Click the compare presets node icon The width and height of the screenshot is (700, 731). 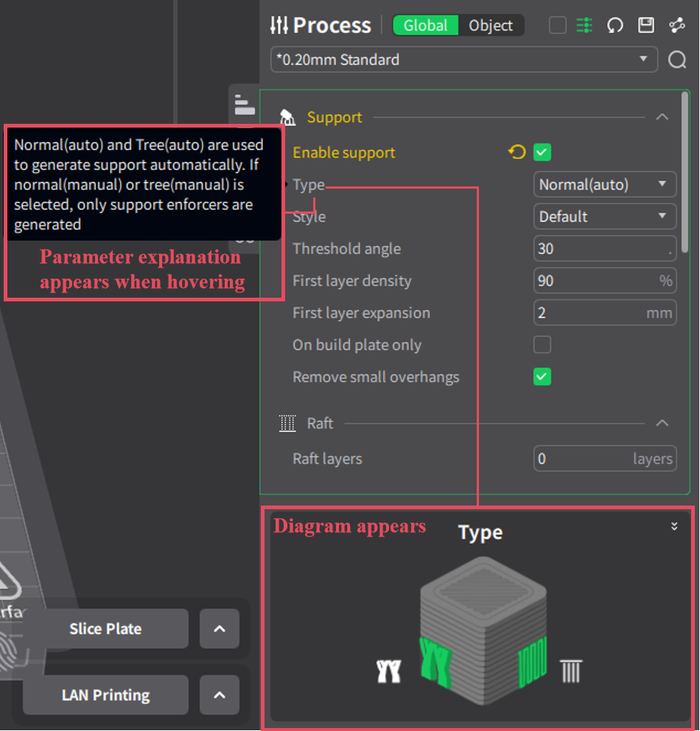coord(677,26)
